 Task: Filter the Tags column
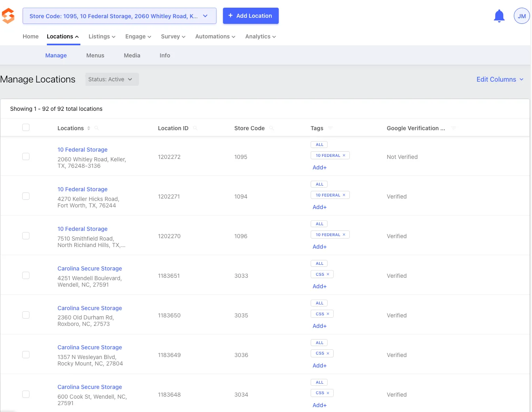[x=330, y=128]
